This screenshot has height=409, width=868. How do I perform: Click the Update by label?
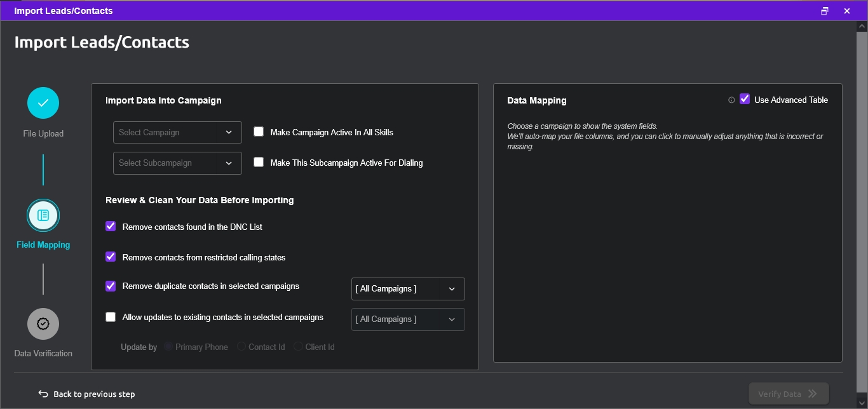[139, 347]
